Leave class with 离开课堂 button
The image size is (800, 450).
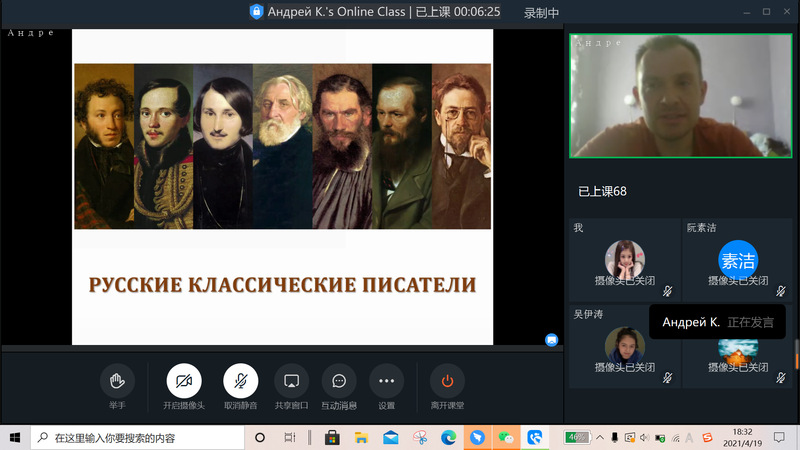447,381
